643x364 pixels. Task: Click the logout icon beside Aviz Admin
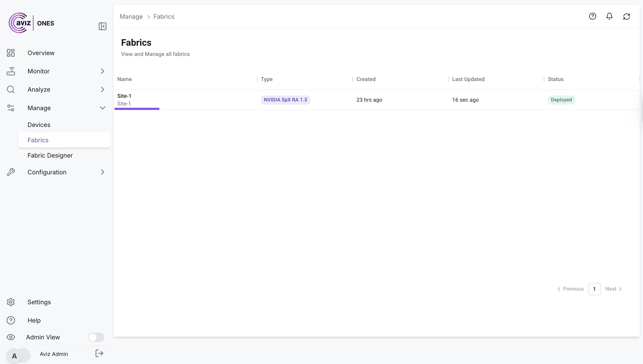(x=99, y=353)
